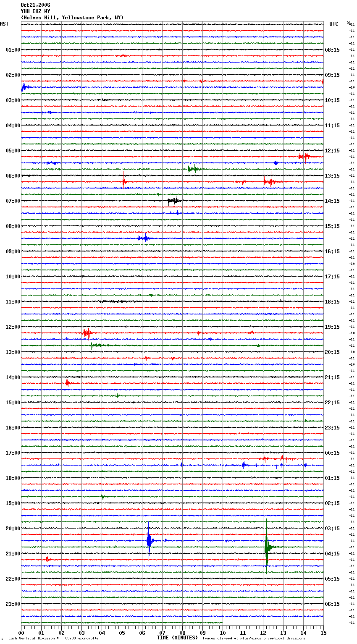Select the 17:00 MST row label
Image resolution: width=357 pixels, height=644 pixels.
click(13, 453)
